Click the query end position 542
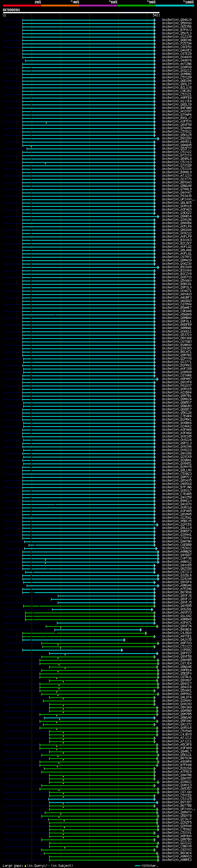Viewport: 197px width, 868px height. coord(155,15)
